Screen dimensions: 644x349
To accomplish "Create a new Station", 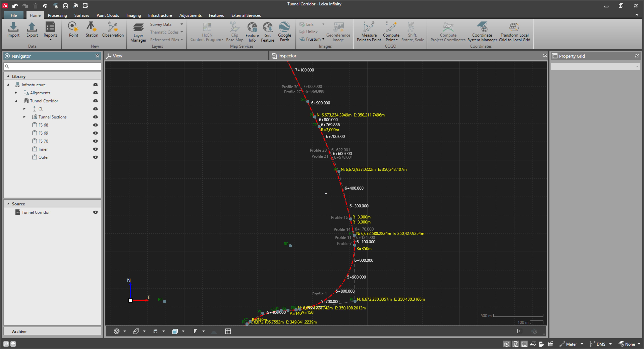I will click(92, 29).
